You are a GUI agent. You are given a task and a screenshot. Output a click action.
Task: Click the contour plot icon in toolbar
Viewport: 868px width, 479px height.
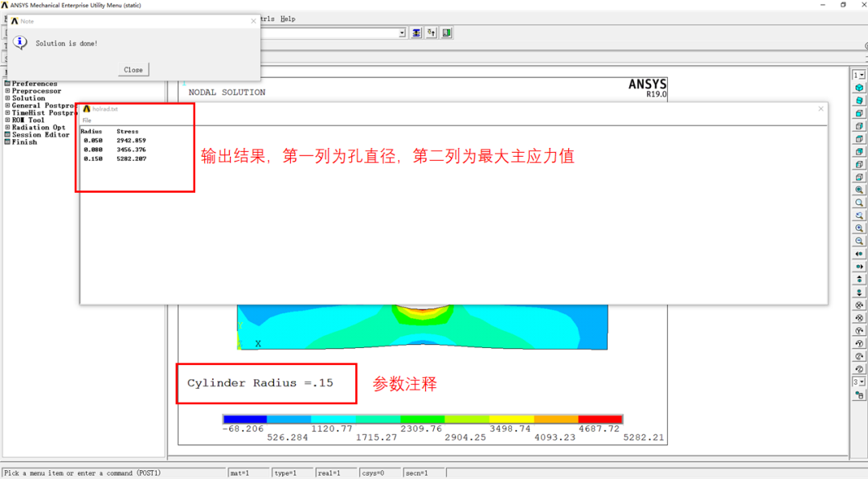coord(416,32)
